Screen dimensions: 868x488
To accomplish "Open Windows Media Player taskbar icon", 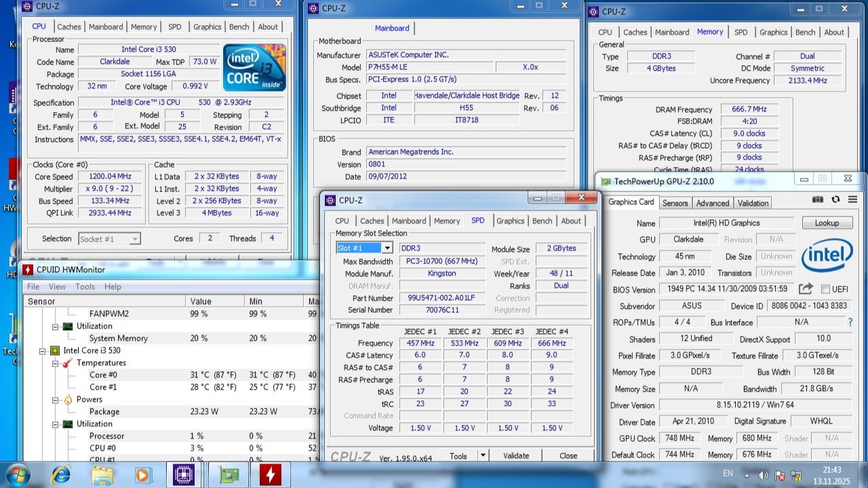I will 142,474.
